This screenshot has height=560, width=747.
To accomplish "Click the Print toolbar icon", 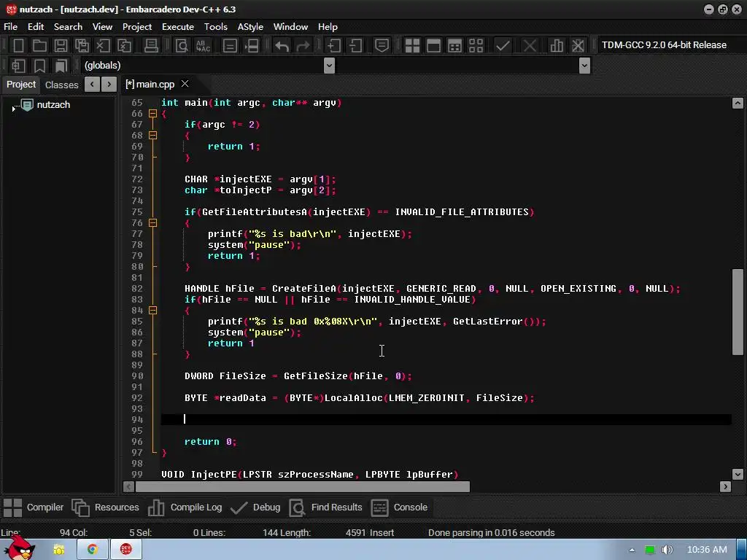I will (x=151, y=46).
